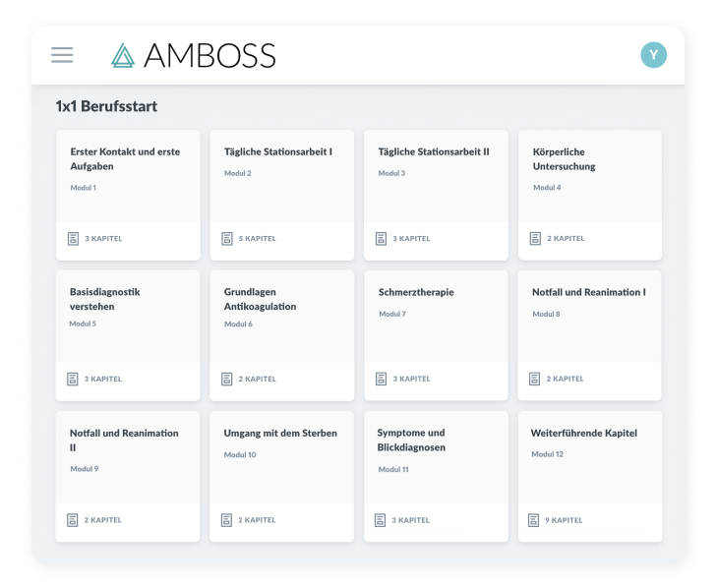Click chapter icon on Symptome und Blickdiagnosen card

[380, 520]
